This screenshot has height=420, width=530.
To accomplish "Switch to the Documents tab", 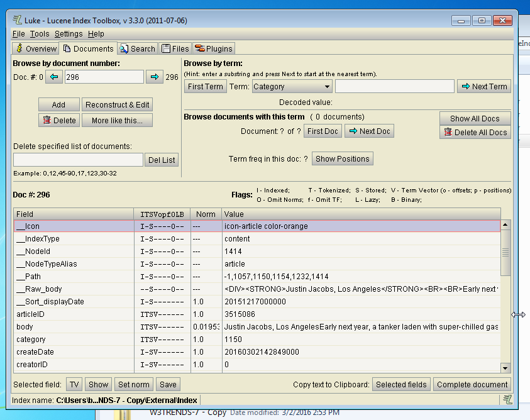I will point(88,48).
